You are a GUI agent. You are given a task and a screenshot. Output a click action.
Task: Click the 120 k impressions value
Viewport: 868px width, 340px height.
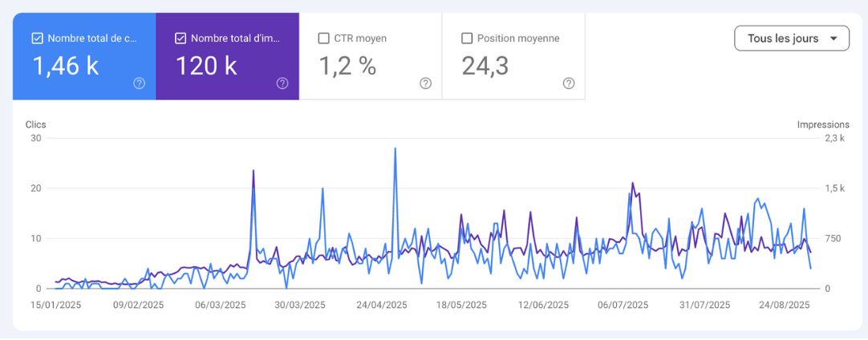(206, 66)
